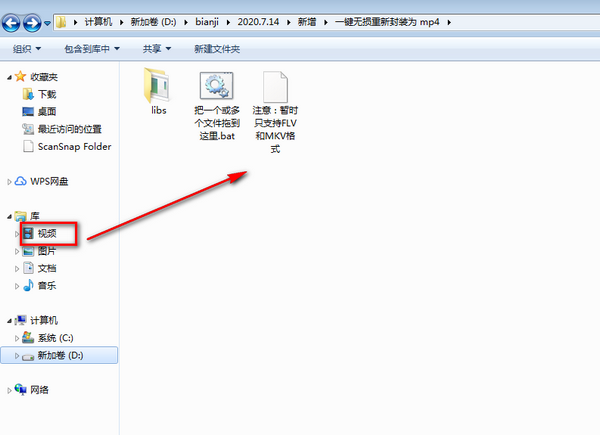
Task: Select 新加卷 (D:) in navigation pane
Action: [x=60, y=355]
